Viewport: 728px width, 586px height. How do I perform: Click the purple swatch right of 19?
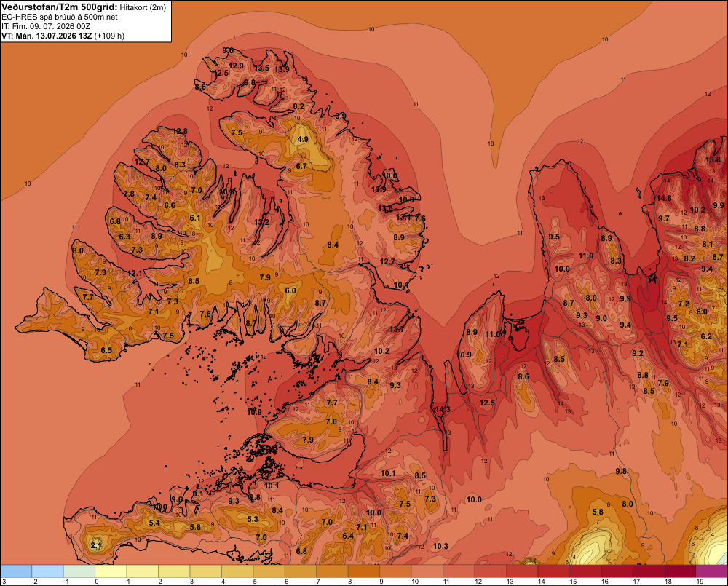(712, 571)
